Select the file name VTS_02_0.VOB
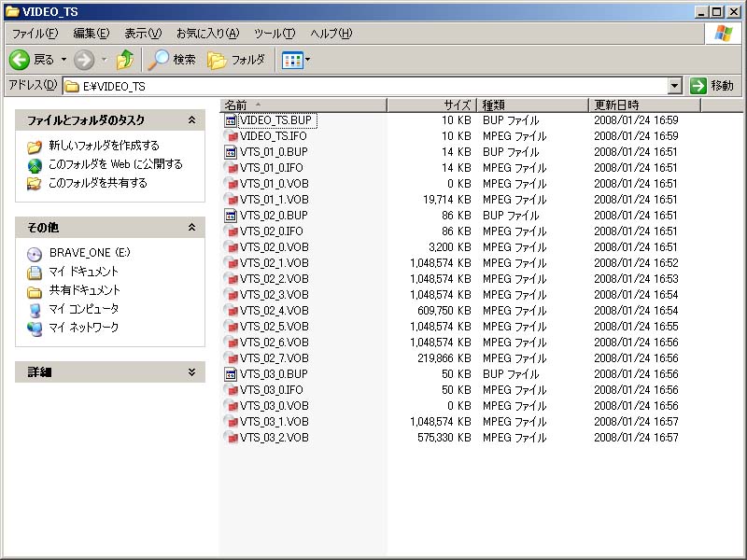The image size is (747, 560). tap(274, 247)
